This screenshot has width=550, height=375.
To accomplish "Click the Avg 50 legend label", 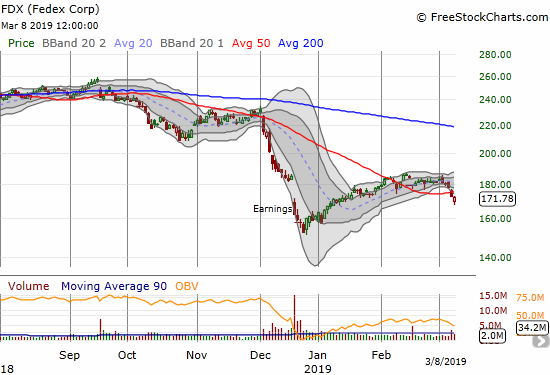I will (251, 43).
